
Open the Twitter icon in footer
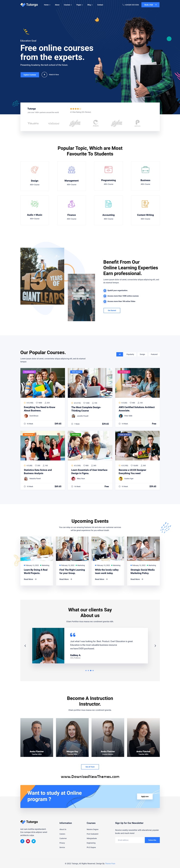[x=34, y=841]
